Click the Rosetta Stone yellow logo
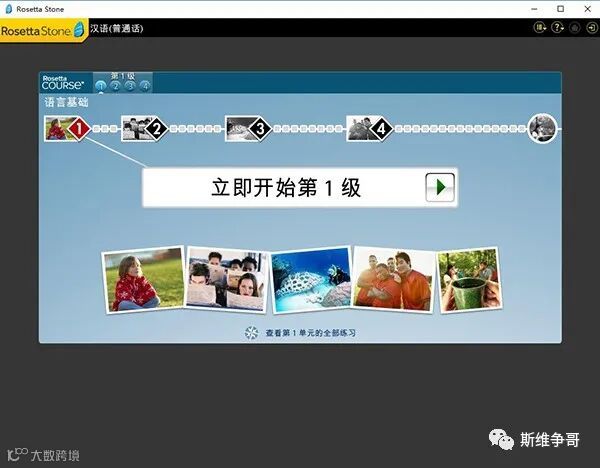The width and height of the screenshot is (600, 468). click(43, 30)
